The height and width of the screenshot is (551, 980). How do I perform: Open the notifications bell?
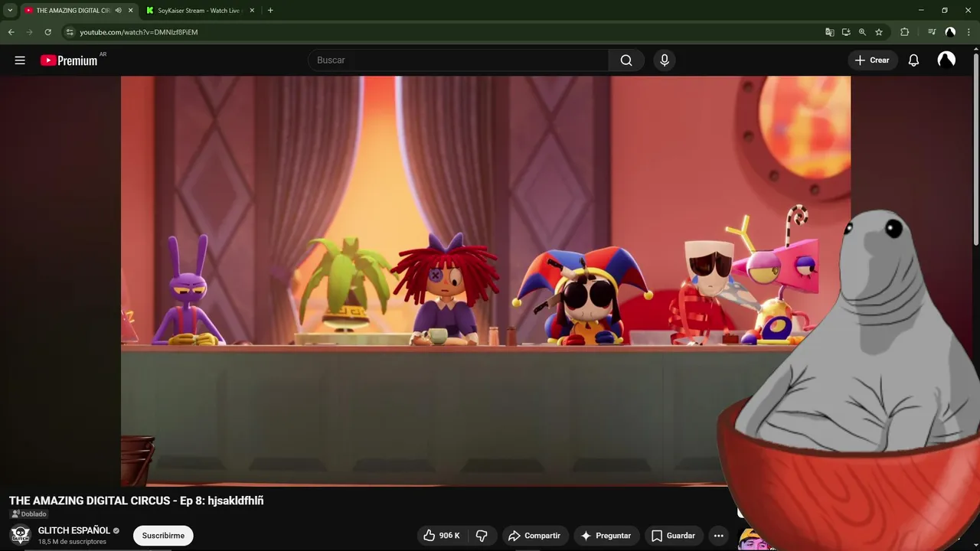[913, 60]
